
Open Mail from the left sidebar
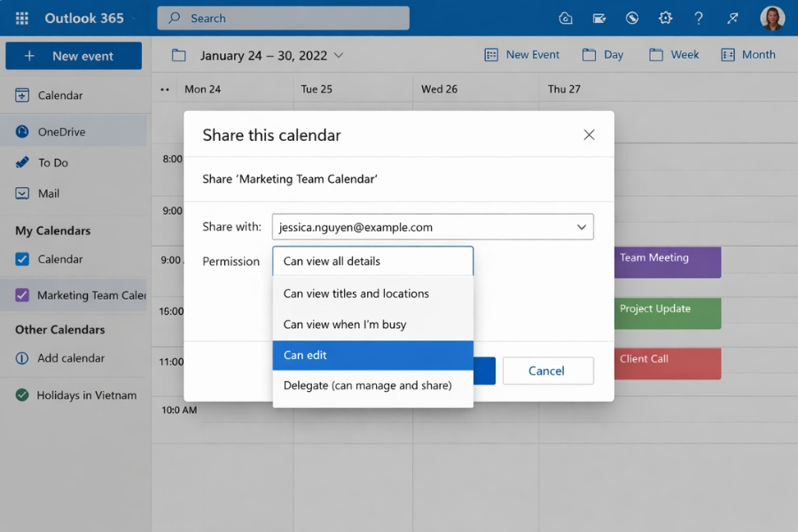point(49,193)
